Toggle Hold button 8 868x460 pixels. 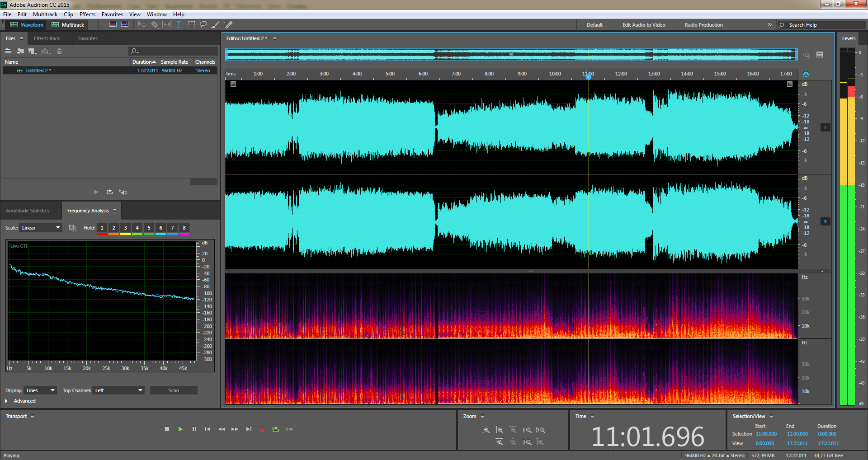point(184,228)
